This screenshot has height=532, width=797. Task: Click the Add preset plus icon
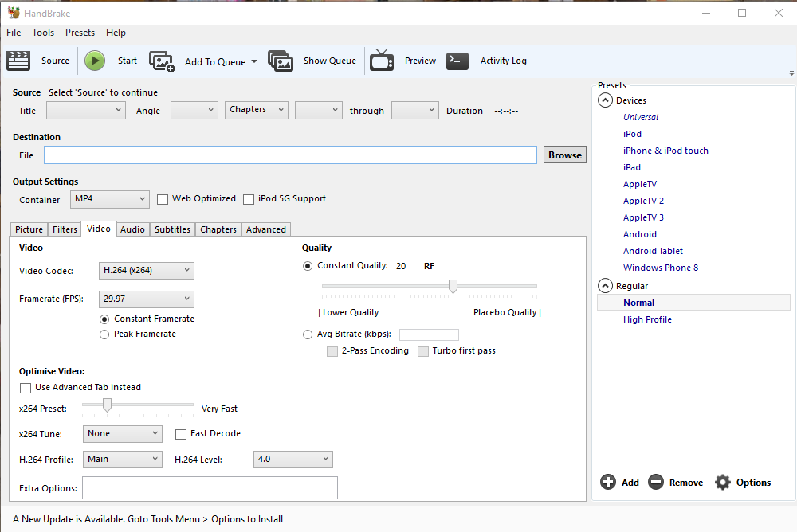tap(608, 482)
